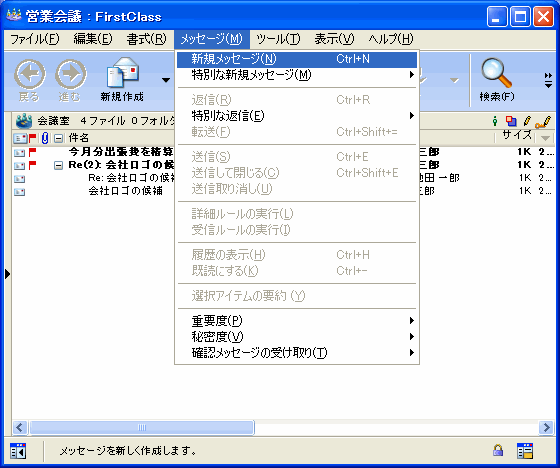Toggle the red flag on 今月分出張費 message
This screenshot has height=468, width=560.
pos(32,153)
